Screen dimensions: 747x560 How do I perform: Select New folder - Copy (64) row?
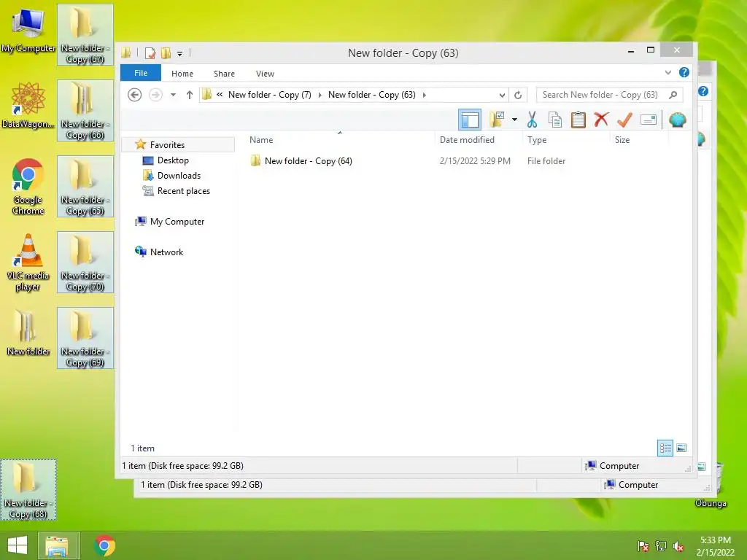point(407,161)
